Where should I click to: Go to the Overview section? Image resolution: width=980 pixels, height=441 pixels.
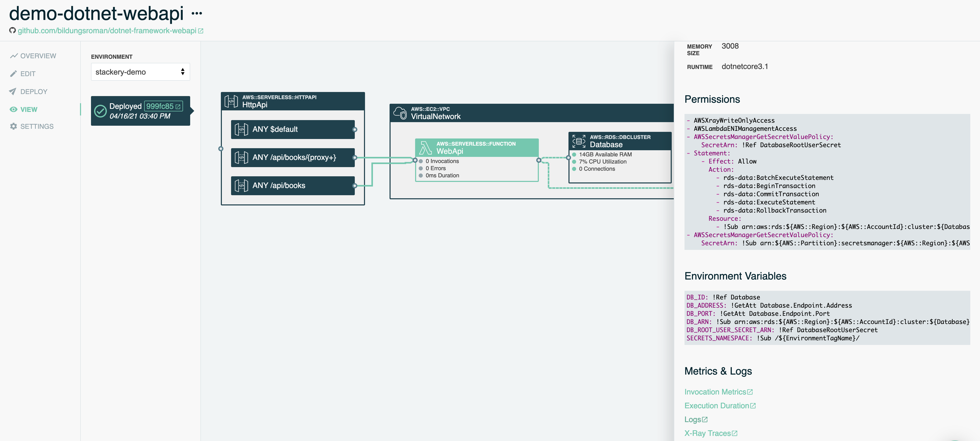pos(33,56)
